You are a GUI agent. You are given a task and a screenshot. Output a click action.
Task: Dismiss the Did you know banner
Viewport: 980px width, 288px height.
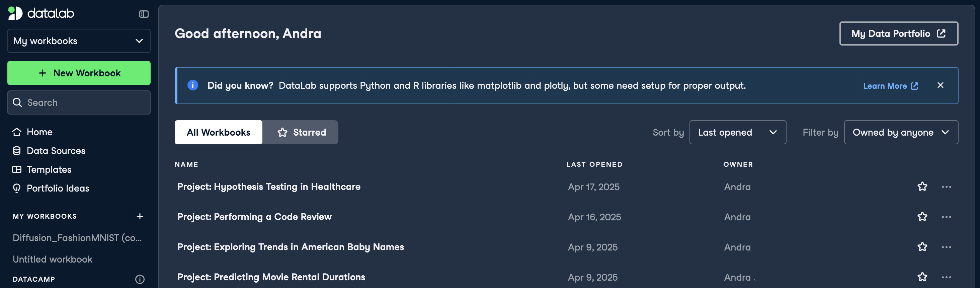pyautogui.click(x=940, y=85)
